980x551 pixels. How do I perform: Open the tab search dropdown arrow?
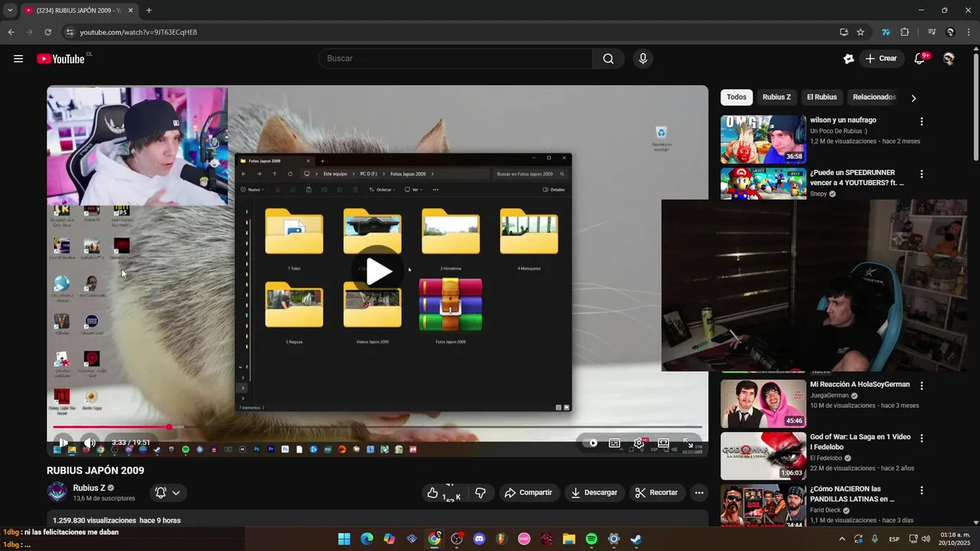[10, 11]
